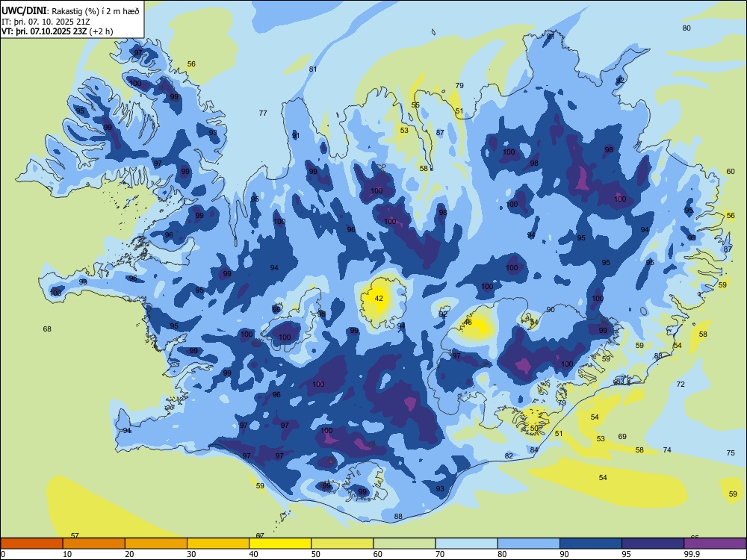Click the purple legend swatch above 99.9

pos(715,544)
